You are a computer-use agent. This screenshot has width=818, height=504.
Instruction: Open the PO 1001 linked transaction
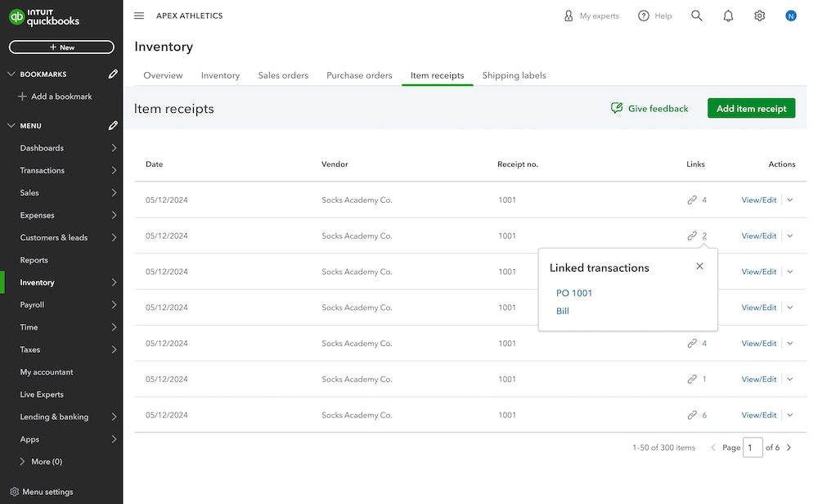(573, 292)
